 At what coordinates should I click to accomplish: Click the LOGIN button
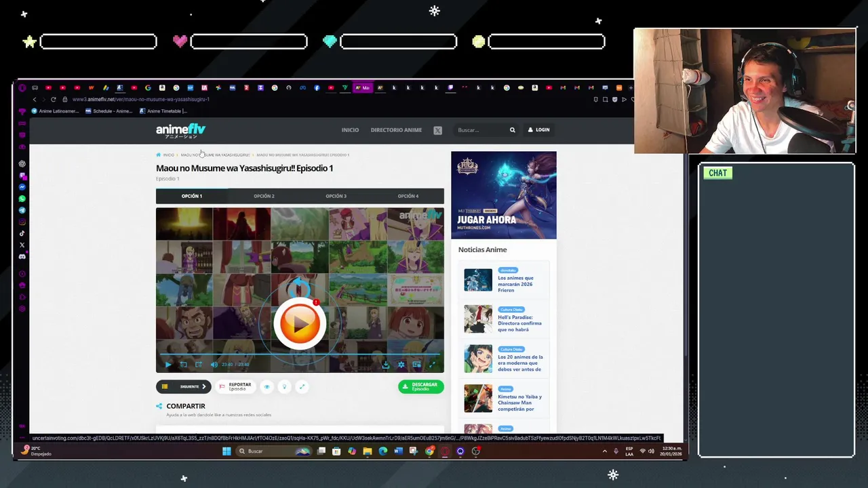pos(539,130)
